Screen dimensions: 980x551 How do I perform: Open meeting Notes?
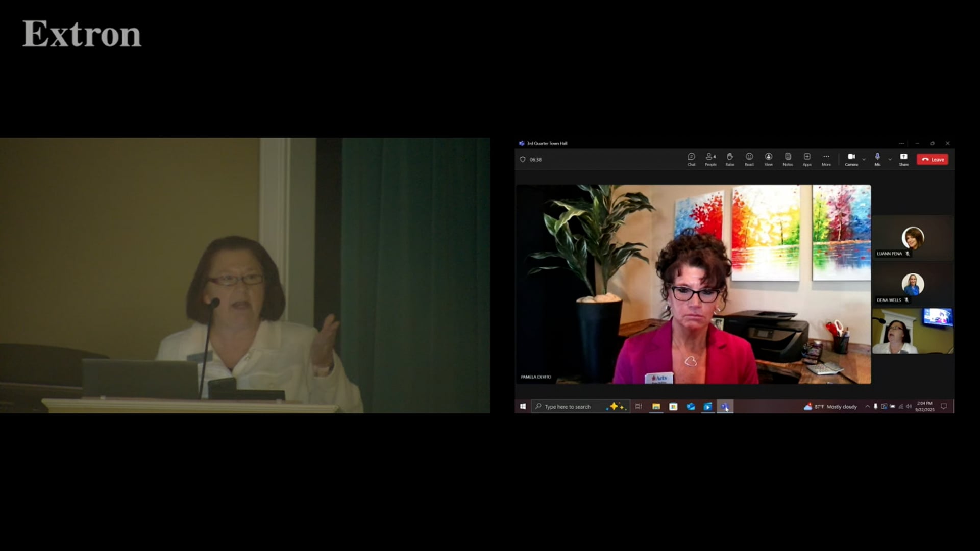tap(788, 159)
